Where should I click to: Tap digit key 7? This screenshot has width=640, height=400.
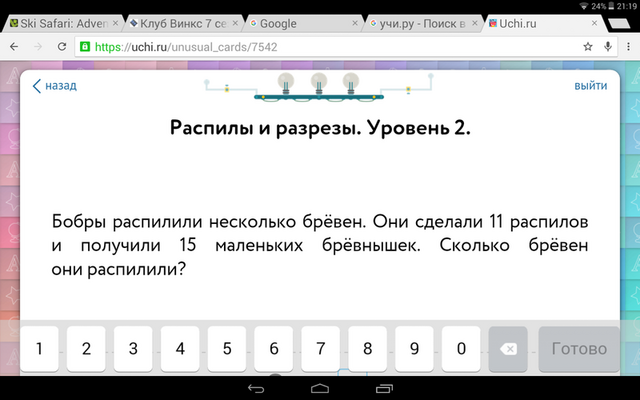point(320,349)
